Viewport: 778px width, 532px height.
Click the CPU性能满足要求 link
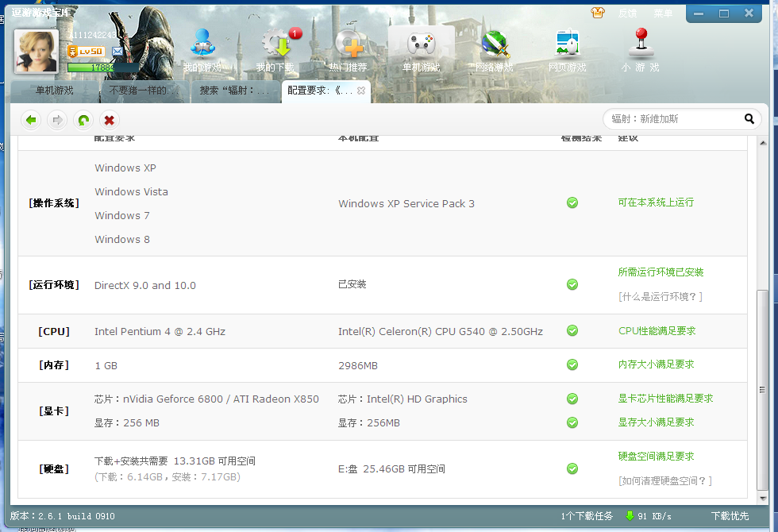[x=657, y=330]
